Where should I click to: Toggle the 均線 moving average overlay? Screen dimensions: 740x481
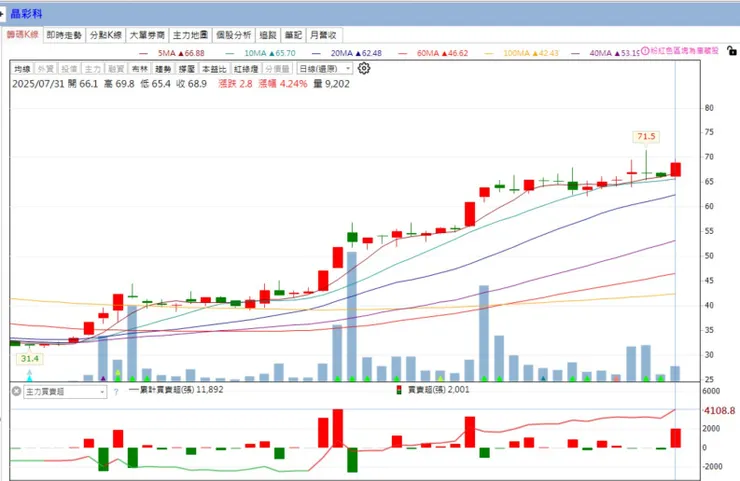click(22, 69)
